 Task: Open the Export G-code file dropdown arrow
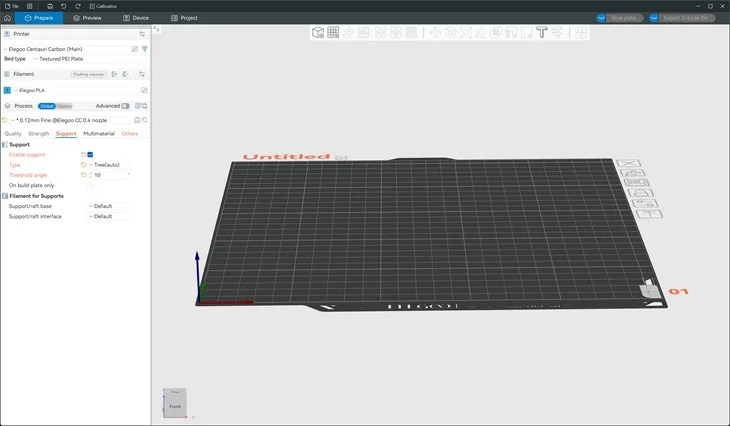click(x=654, y=18)
